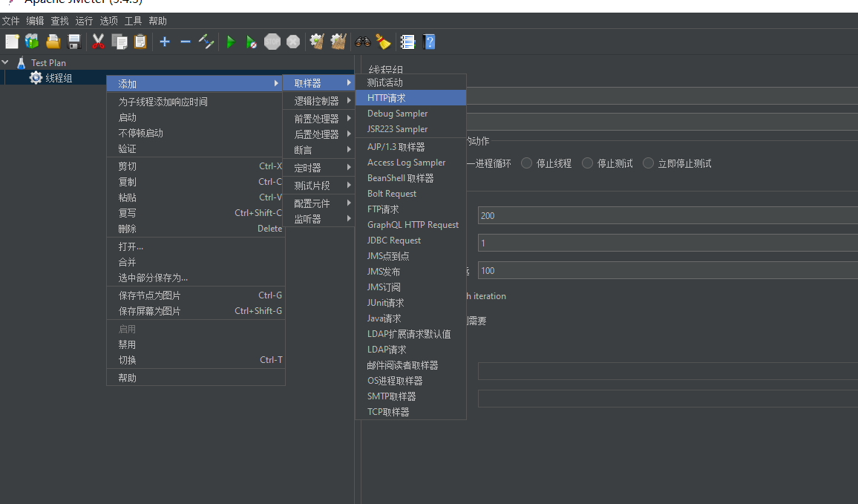Image resolution: width=858 pixels, height=504 pixels.
Task: Click the Clear results icon
Action: pyautogui.click(x=317, y=42)
